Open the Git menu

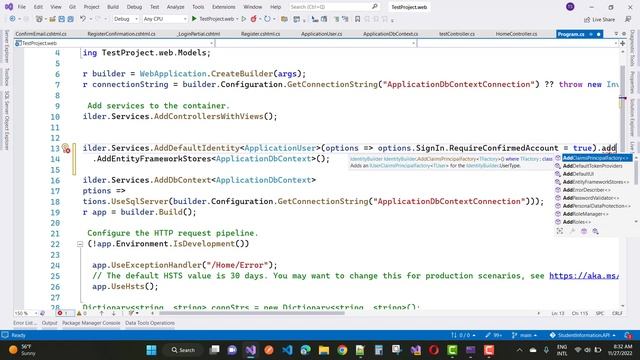click(x=72, y=7)
